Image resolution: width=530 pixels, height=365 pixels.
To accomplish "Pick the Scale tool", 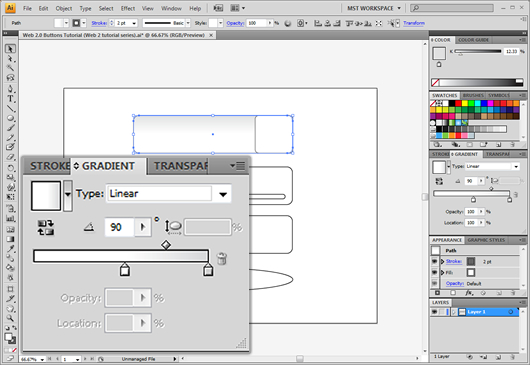I will click(x=10, y=177).
